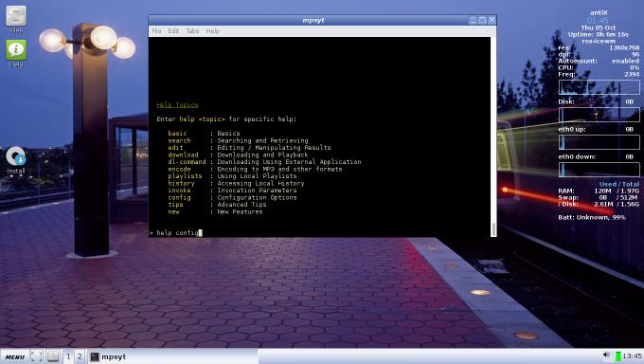
Task: Click the terminal vertical scrollbar handle
Action: [x=493, y=228]
